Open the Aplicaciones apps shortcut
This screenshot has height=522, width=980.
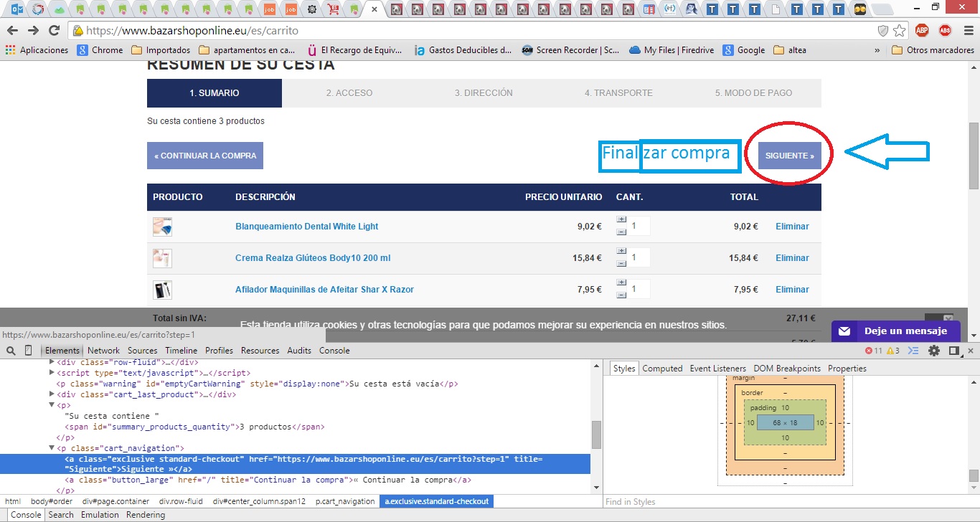point(37,50)
